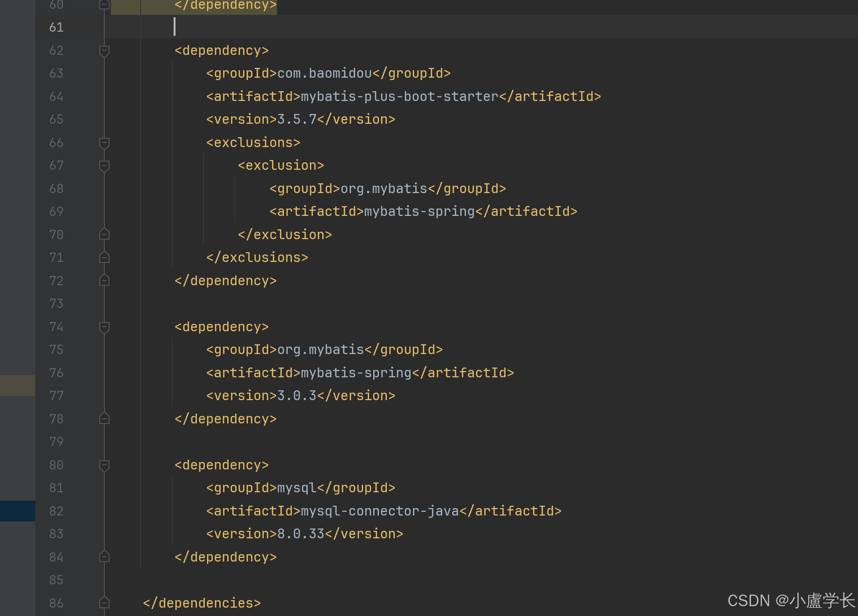The height and width of the screenshot is (616, 858).
Task: Click the closing dependencies tag
Action: point(202,603)
